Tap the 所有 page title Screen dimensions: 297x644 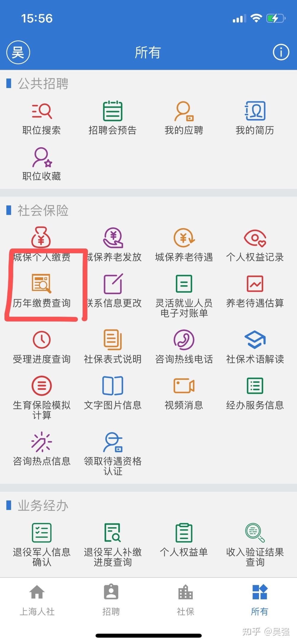[148, 52]
